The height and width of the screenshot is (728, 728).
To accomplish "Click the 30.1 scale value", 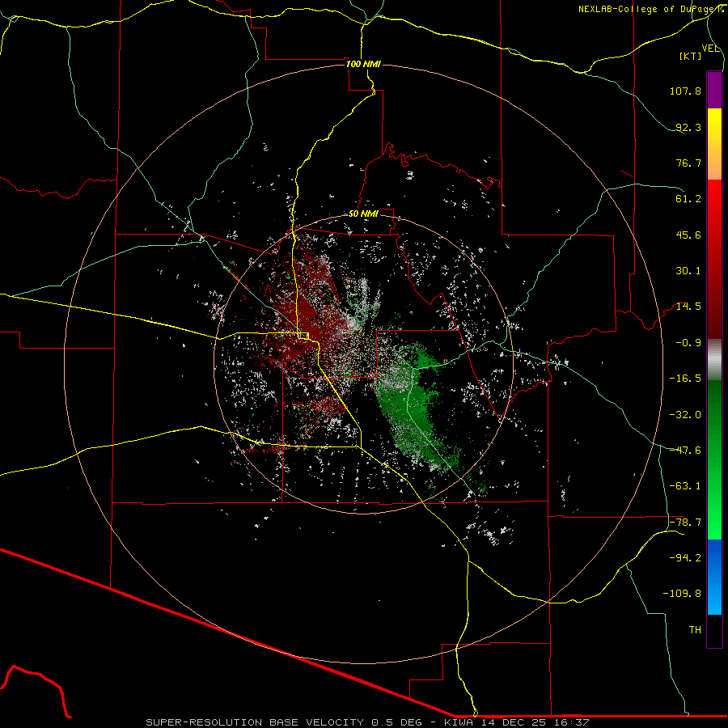I will 688,271.
